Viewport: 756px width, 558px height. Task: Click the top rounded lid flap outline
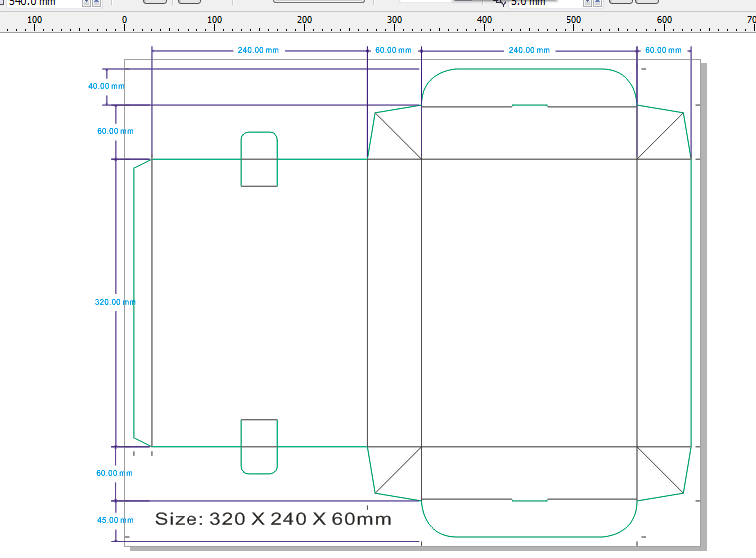(529, 69)
